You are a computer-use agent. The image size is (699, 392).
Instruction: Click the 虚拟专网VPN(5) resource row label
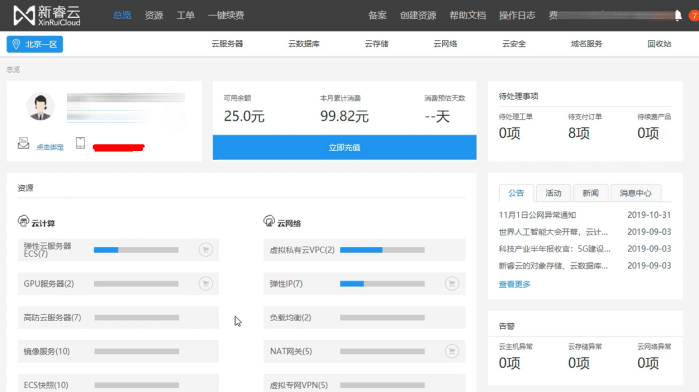point(299,385)
